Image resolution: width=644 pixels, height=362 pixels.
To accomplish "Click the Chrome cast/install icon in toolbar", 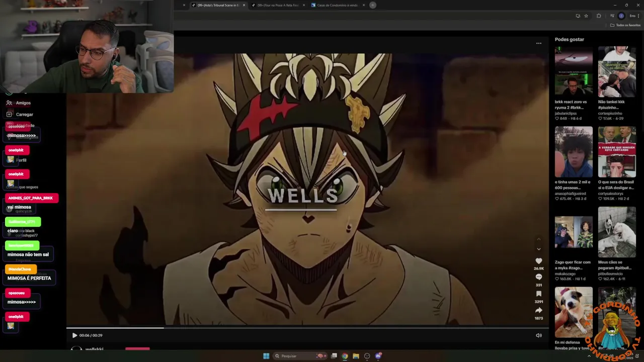I will coord(578,16).
